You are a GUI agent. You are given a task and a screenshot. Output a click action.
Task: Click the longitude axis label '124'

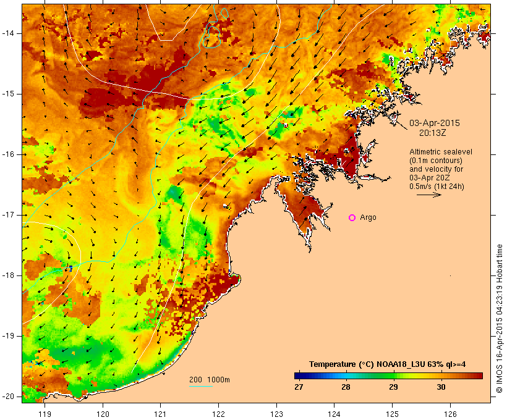pos(334,414)
